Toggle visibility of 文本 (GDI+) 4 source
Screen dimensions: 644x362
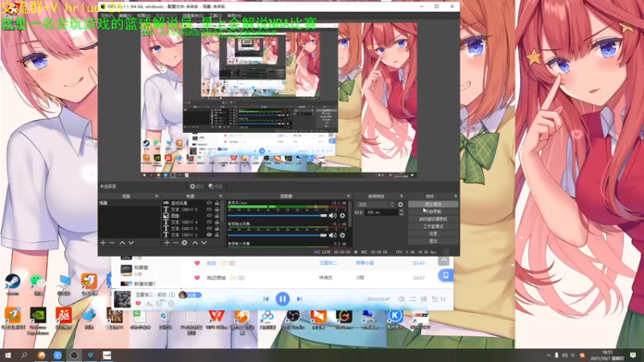(x=209, y=222)
